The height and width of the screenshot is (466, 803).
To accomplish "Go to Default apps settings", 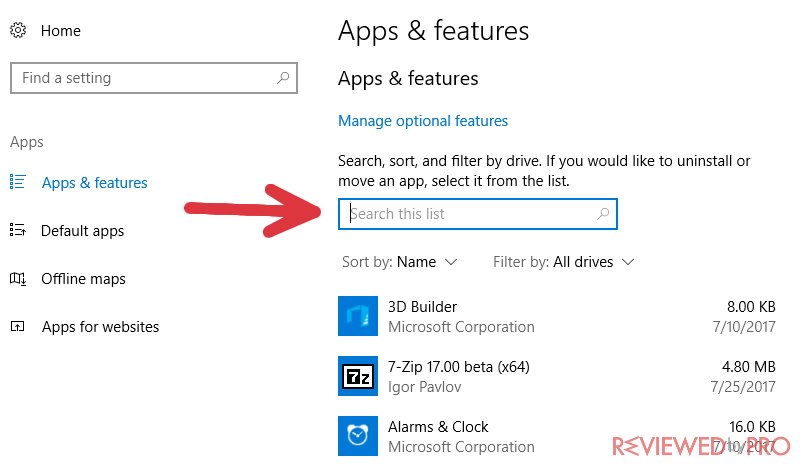I will (x=82, y=231).
